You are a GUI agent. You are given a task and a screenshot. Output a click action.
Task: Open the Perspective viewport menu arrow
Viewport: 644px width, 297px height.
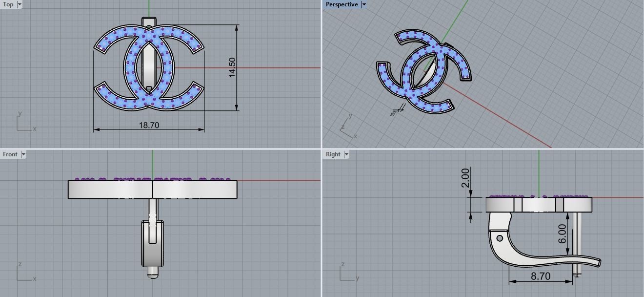(364, 4)
